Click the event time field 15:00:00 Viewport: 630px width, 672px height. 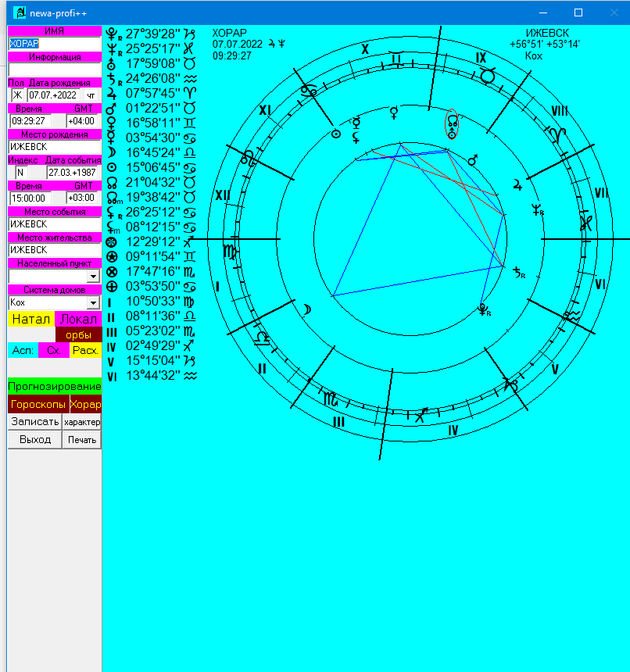pyautogui.click(x=30, y=198)
